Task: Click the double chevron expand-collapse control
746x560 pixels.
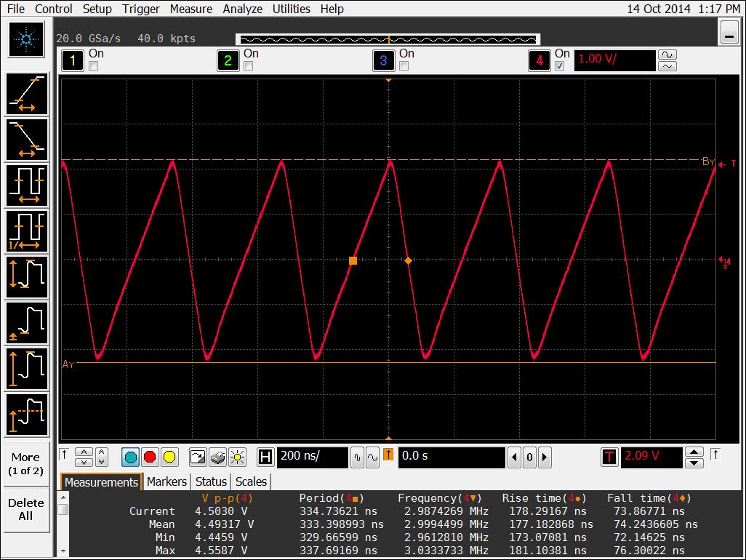Action: [84, 457]
